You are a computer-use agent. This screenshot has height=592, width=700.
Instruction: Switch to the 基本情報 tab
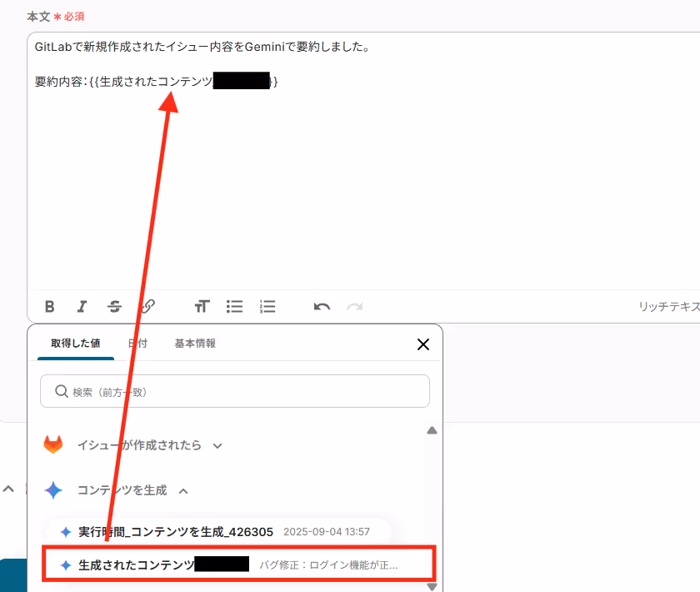click(x=195, y=344)
